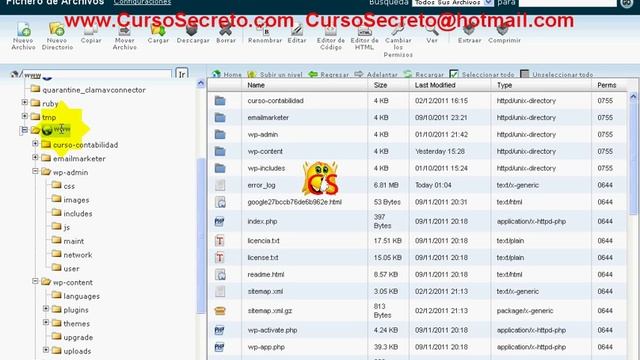Sort files by Size column header

380,85
